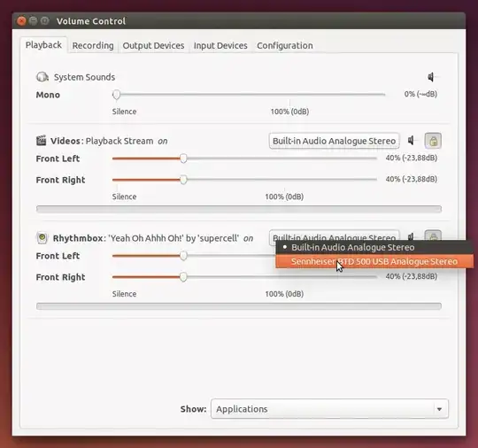The height and width of the screenshot is (448, 478).
Task: Choose Sennheiser BTD 500 USB Analogue Stereo
Action: tap(374, 261)
